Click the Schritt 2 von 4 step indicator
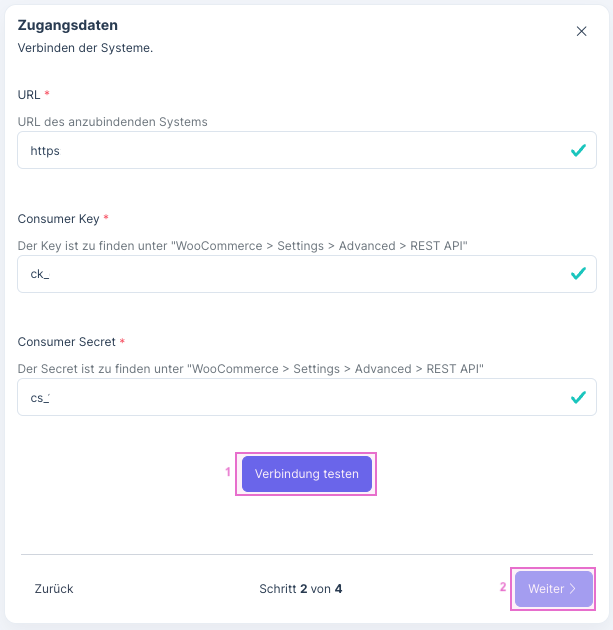This screenshot has height=630, width=613. tap(301, 589)
